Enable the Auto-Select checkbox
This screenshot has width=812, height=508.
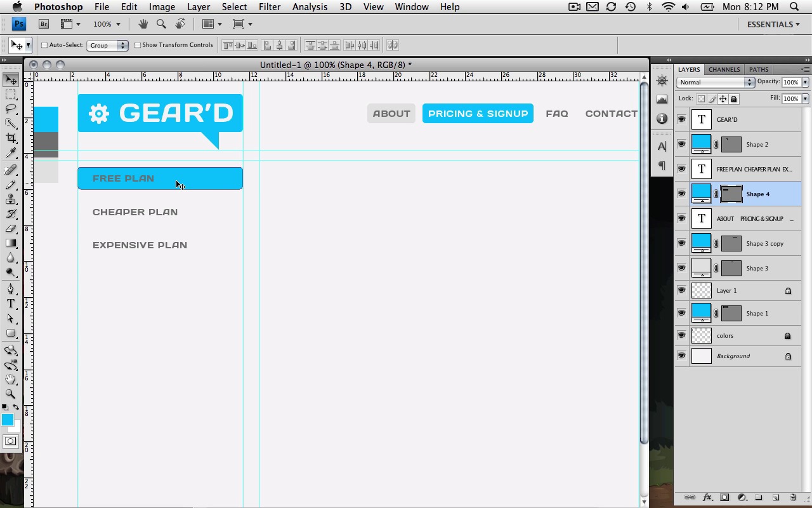[x=44, y=45]
